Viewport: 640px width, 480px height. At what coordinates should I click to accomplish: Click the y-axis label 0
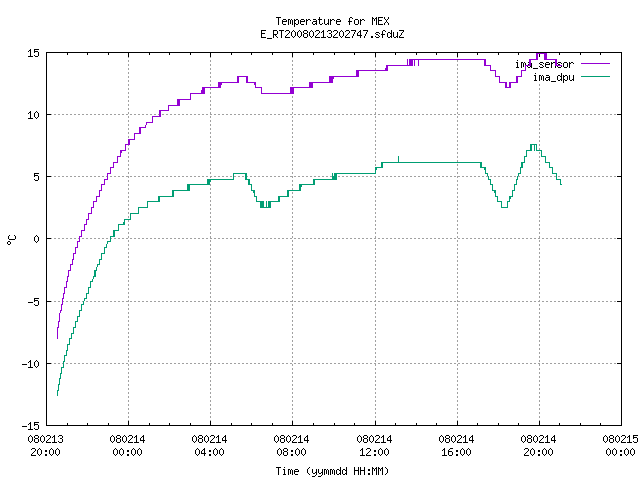click(x=37, y=239)
